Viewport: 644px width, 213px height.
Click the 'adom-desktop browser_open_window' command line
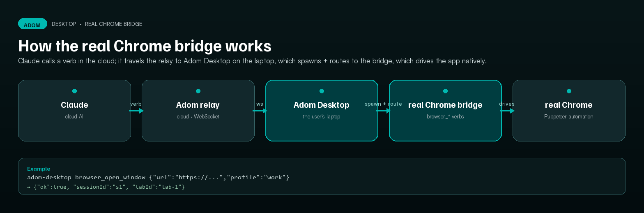(159, 177)
